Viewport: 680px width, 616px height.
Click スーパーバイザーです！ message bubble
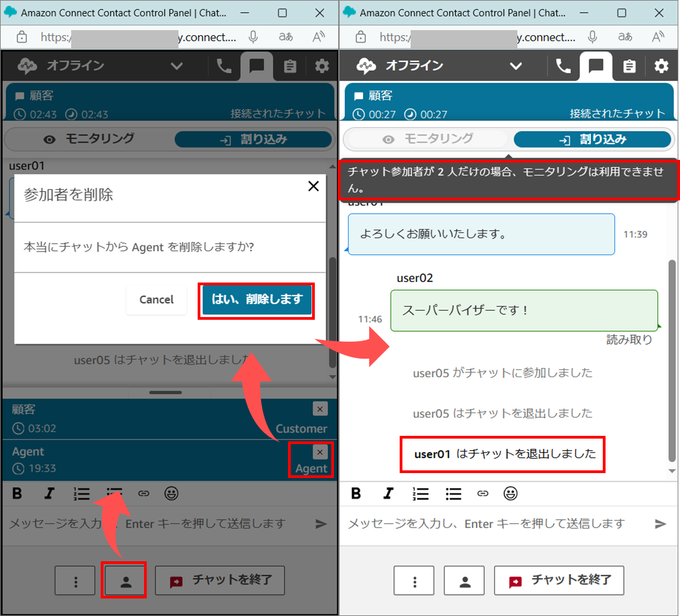[x=524, y=310]
